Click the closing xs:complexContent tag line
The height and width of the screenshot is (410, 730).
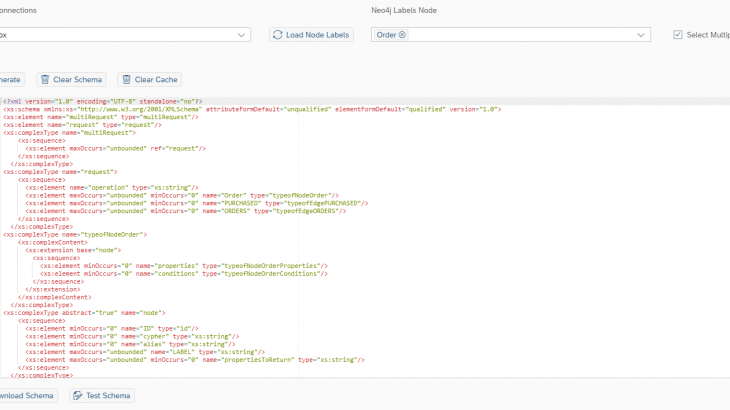point(54,297)
